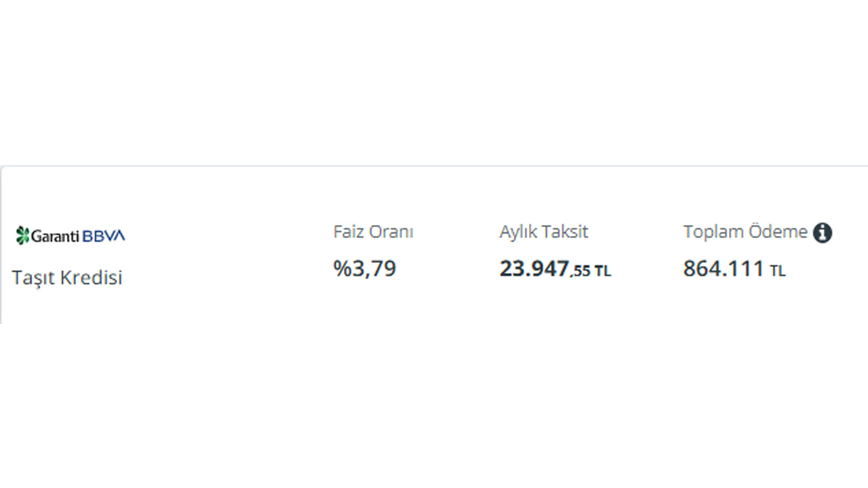Click the blank white area above the loan card
This screenshot has width=868, height=488.
pos(434,81)
